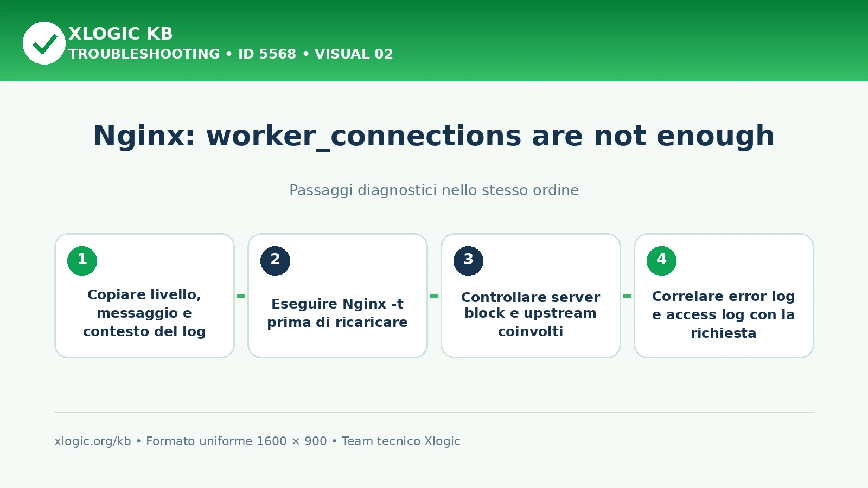Click the green step 4 number badge
This screenshot has width=868, height=488.
(x=662, y=261)
